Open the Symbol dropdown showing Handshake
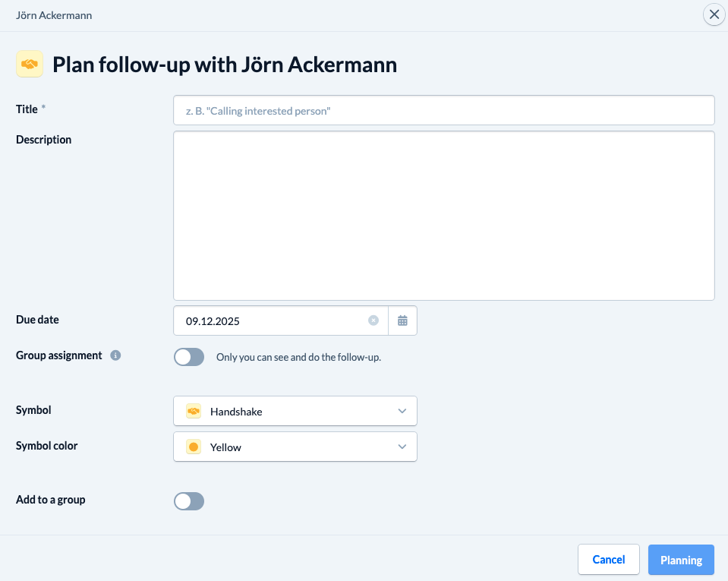728x581 pixels. click(x=295, y=411)
